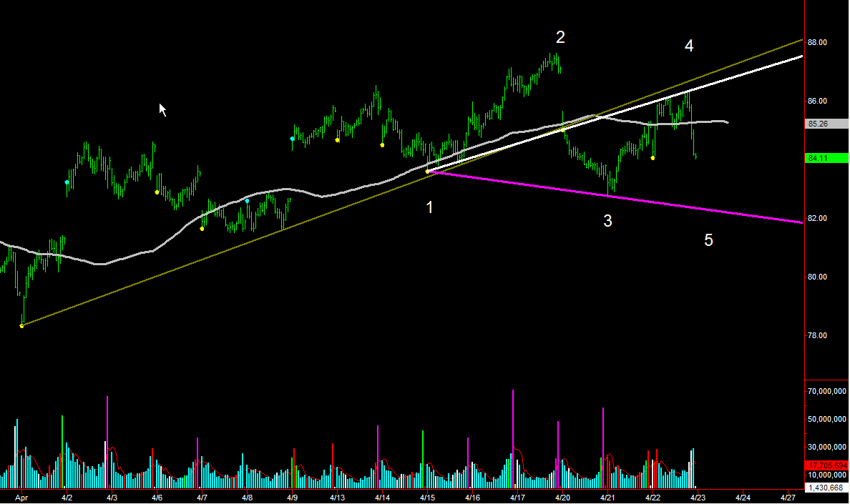Click the 4/21 date label
Image resolution: width=850 pixels, height=504 pixels.
coord(607,498)
